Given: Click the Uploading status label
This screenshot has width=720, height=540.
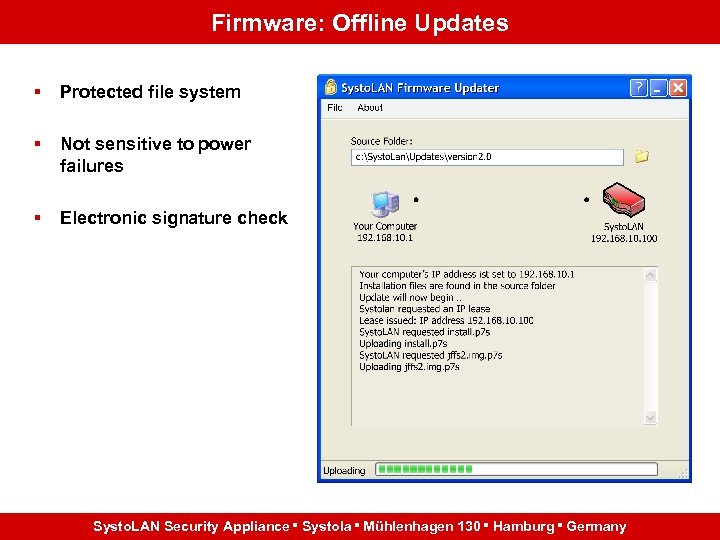Looking at the screenshot, I should coord(344,471).
